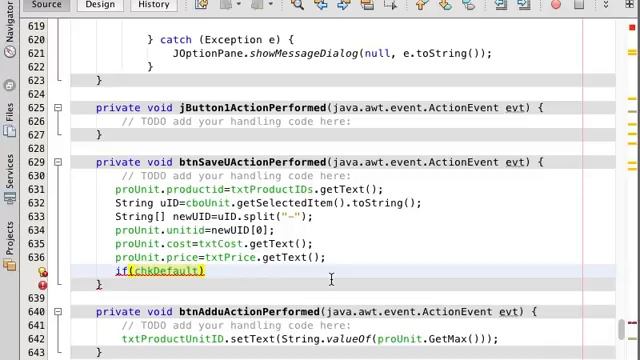Click the catch keyword on line 620
Image resolution: width=640 pixels, height=360 pixels.
[x=176, y=40]
